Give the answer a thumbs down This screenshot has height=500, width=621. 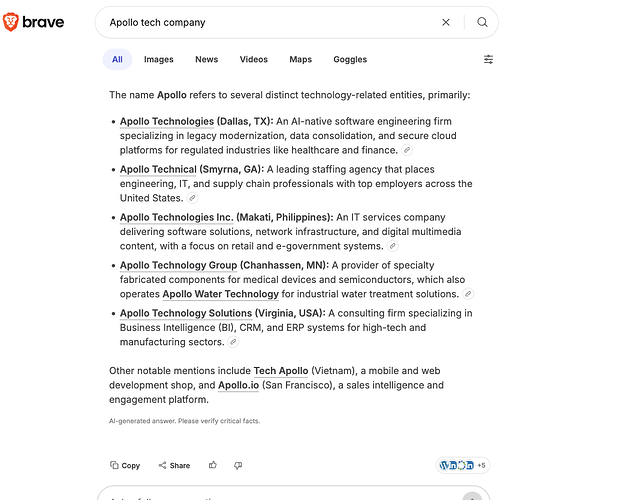238,466
